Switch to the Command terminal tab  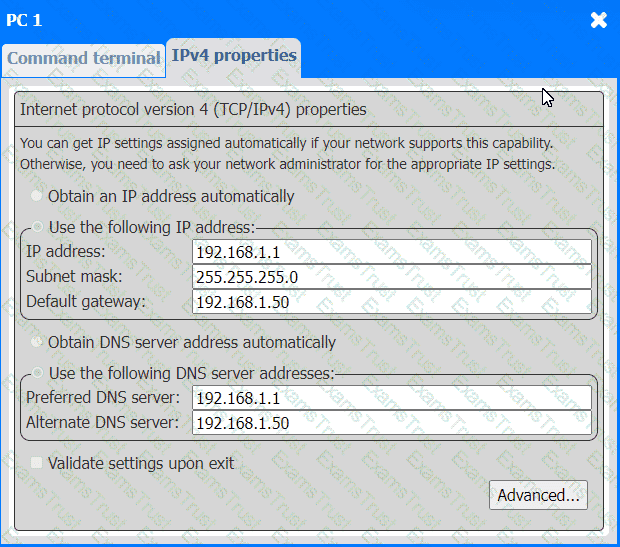pyautogui.click(x=83, y=58)
